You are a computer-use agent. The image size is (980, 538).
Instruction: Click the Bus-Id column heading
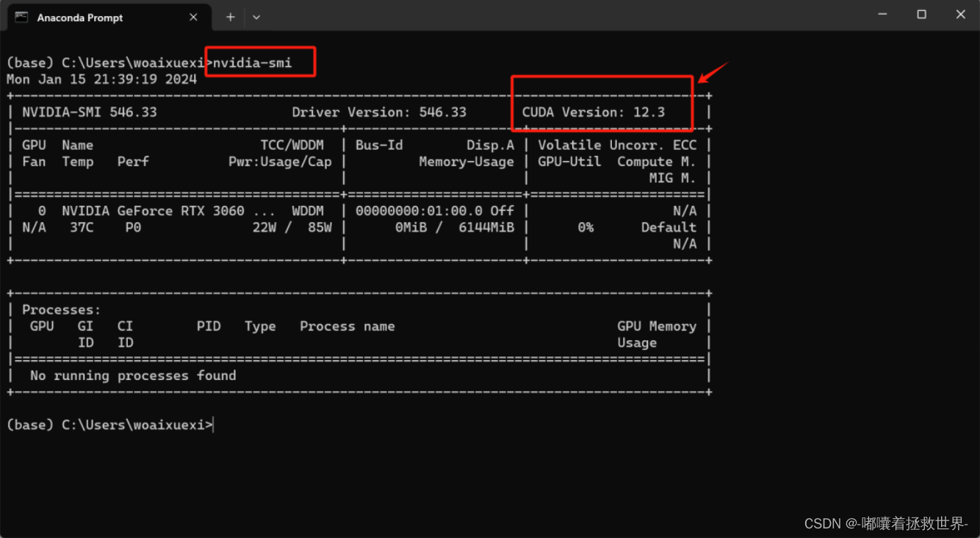point(379,145)
